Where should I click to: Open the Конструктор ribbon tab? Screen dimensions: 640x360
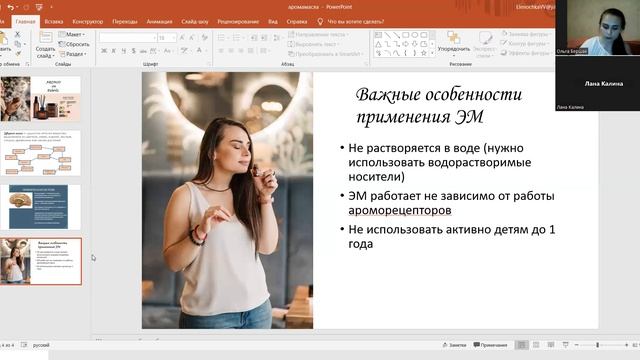[x=87, y=22]
